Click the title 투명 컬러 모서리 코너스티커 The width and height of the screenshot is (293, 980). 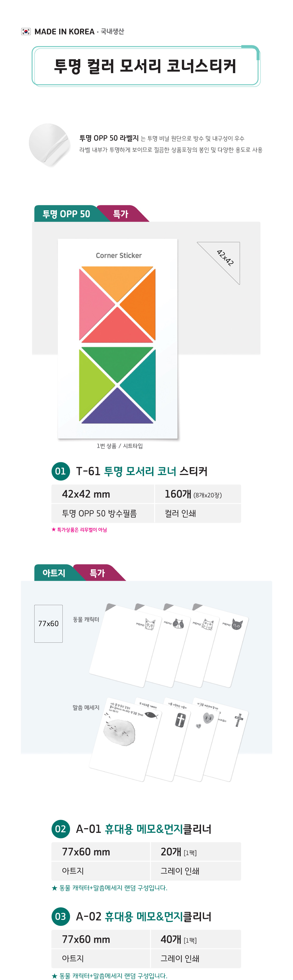[145, 66]
